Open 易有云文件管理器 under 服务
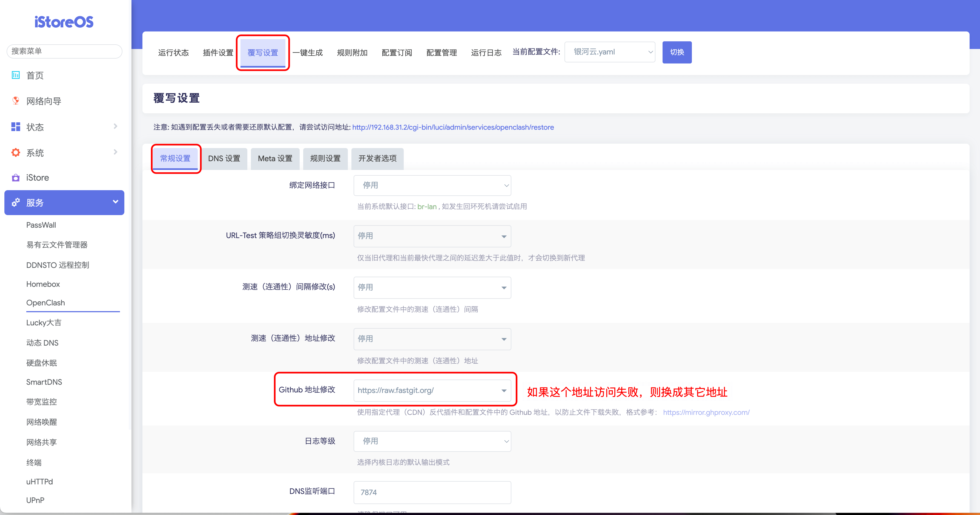The image size is (980, 515). tap(57, 245)
